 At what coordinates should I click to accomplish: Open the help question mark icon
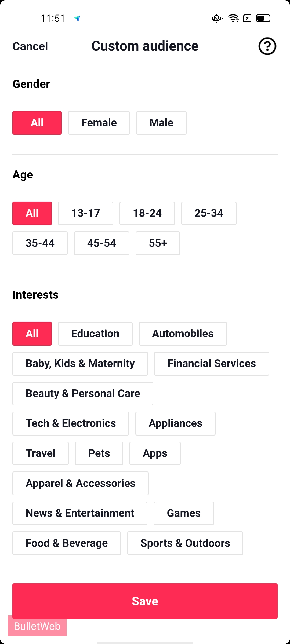pos(267,46)
